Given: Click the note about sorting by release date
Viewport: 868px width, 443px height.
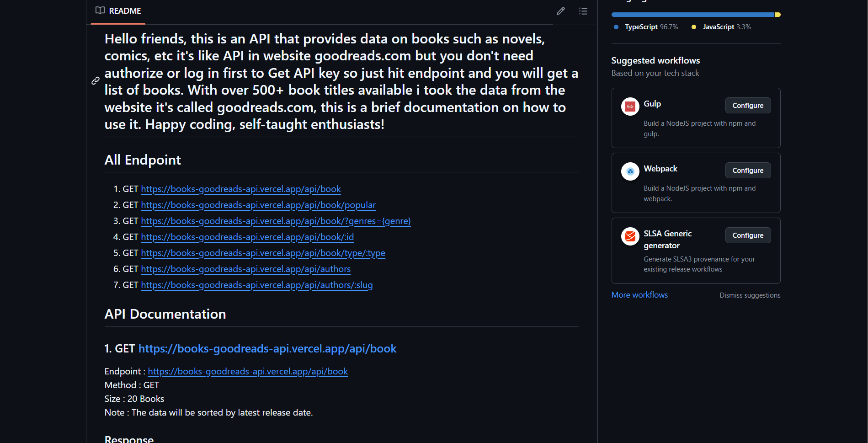Looking at the screenshot, I should tap(208, 413).
